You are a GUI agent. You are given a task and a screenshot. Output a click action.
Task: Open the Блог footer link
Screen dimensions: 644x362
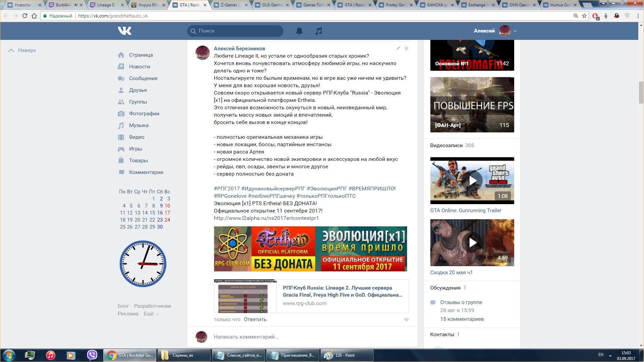tap(123, 306)
